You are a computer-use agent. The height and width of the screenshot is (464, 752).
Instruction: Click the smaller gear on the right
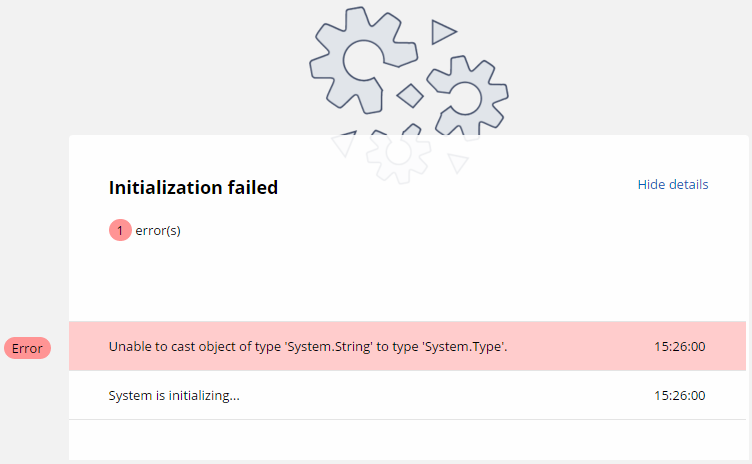[x=467, y=95]
